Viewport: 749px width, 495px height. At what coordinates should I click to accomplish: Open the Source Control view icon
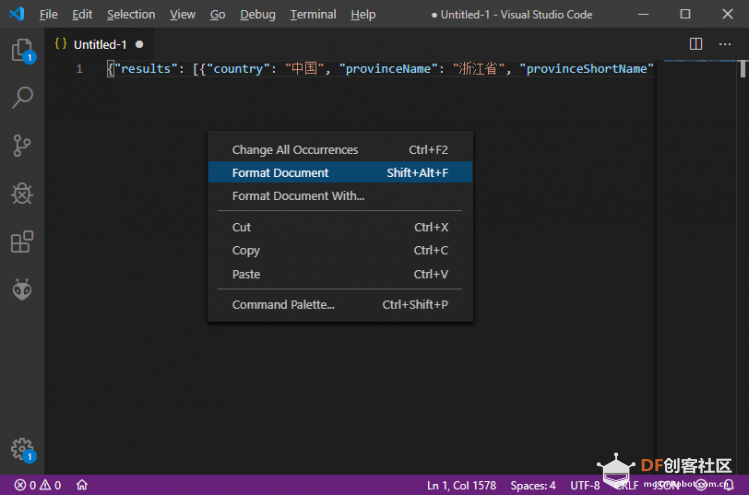click(x=22, y=146)
